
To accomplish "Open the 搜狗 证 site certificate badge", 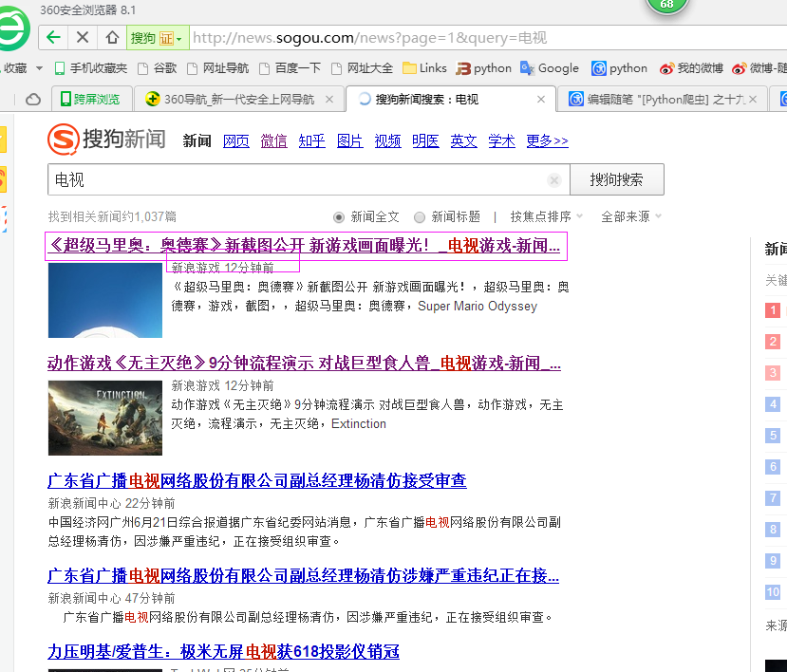I will tap(157, 38).
